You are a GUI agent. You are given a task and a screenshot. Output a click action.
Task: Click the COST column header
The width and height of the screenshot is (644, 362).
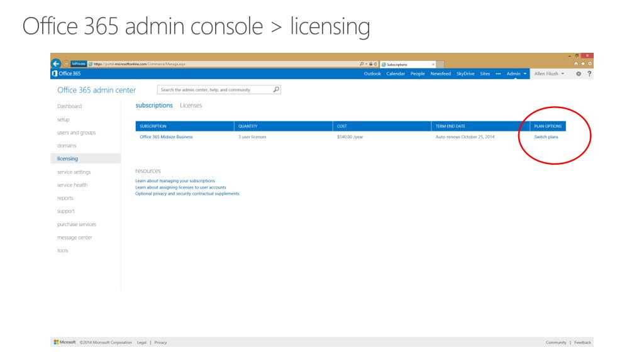382,126
